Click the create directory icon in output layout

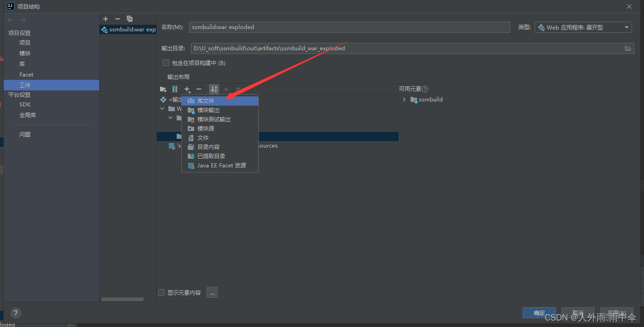coord(163,89)
